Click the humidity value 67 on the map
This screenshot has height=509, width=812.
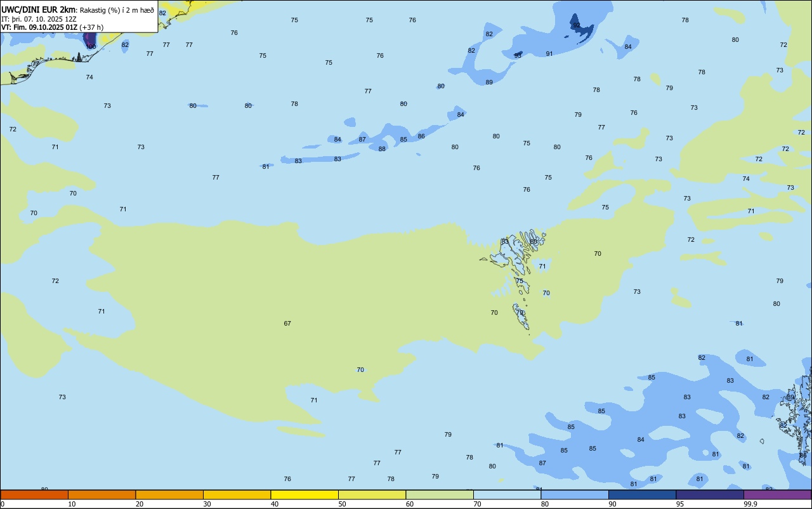[287, 324]
